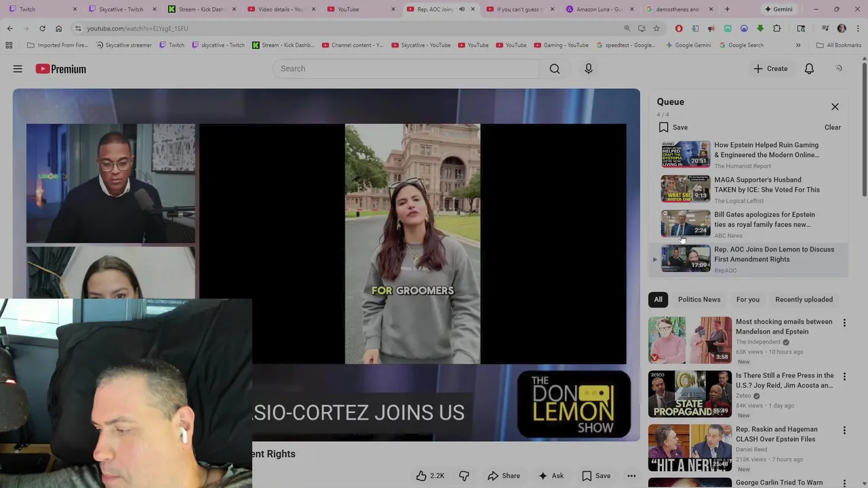868x488 pixels.
Task: Save the queue as a playlist
Action: [673, 127]
